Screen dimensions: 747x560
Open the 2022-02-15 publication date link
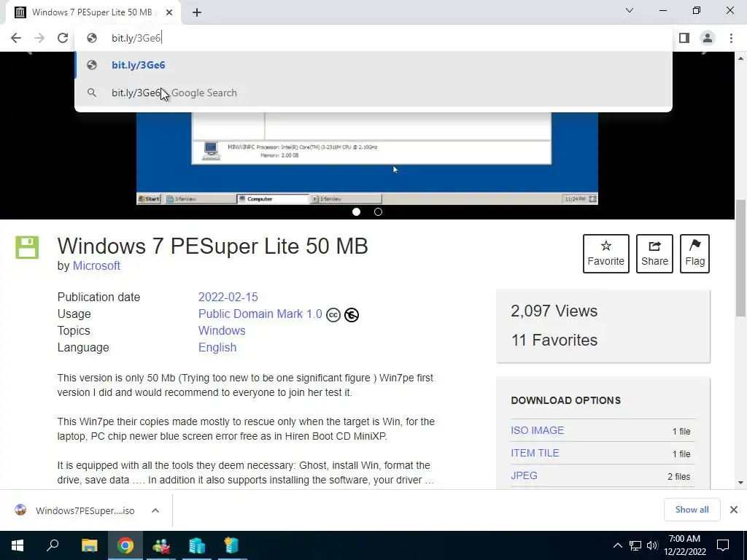(228, 297)
